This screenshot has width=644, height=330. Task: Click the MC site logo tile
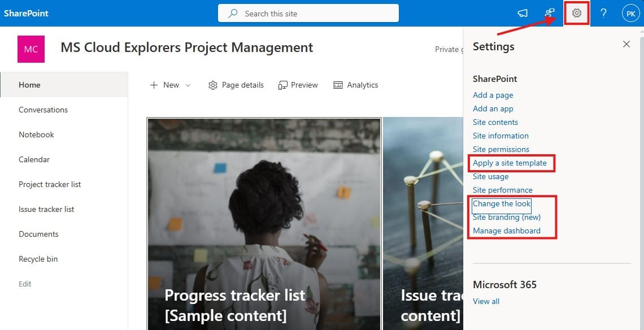[31, 49]
